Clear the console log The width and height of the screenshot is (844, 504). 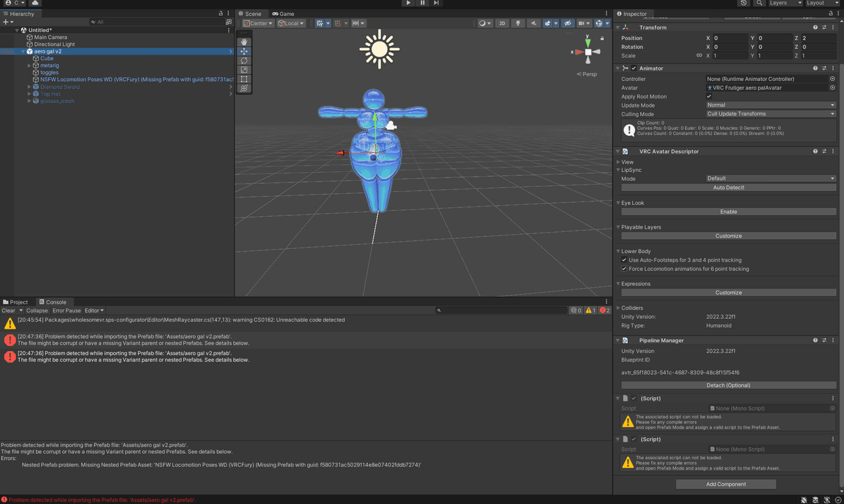9,310
